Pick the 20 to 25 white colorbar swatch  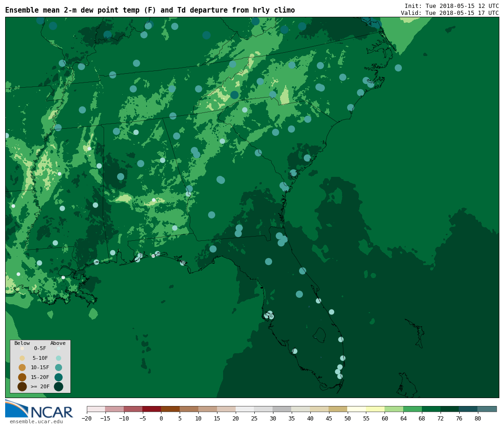pyautogui.click(x=245, y=409)
